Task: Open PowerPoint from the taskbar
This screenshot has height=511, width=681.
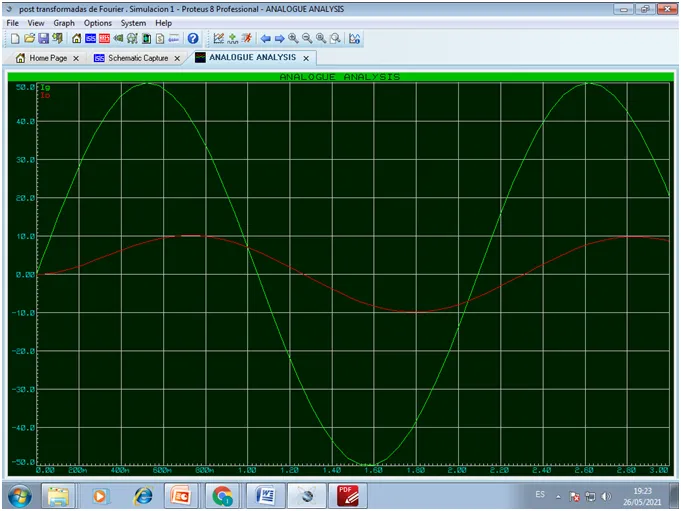Action: 181,495
